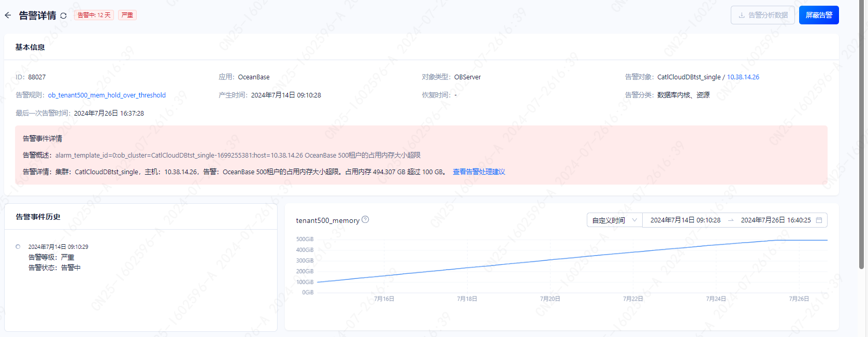This screenshot has height=337, width=868.
Task: Click the refresh icon next to 告警详情
Action: tap(63, 16)
